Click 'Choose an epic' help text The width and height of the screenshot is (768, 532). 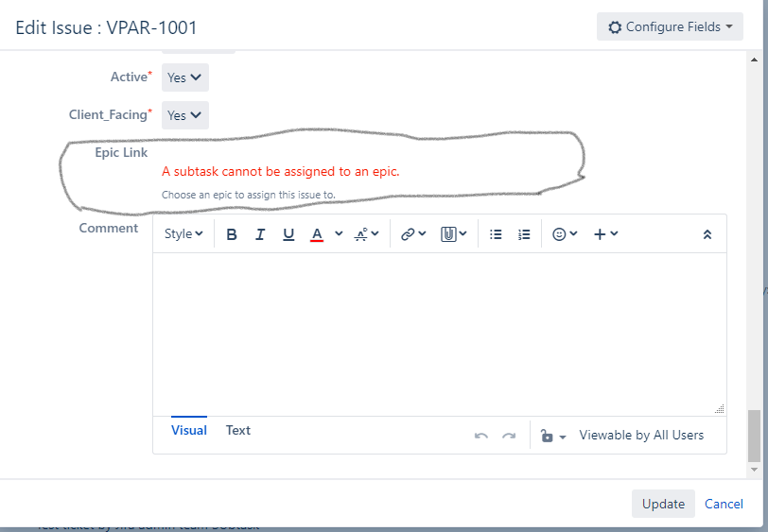(x=249, y=195)
